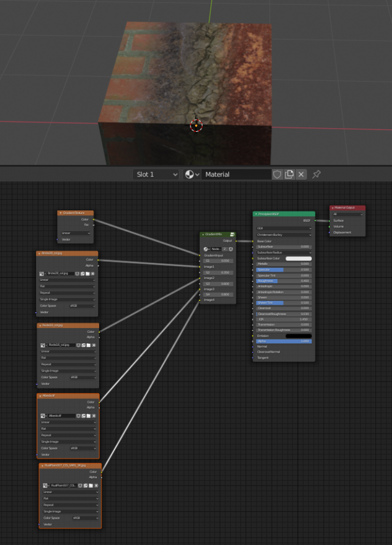Toggle fake user shield for Material
Image resolution: width=392 pixels, height=545 pixels.
click(x=277, y=174)
